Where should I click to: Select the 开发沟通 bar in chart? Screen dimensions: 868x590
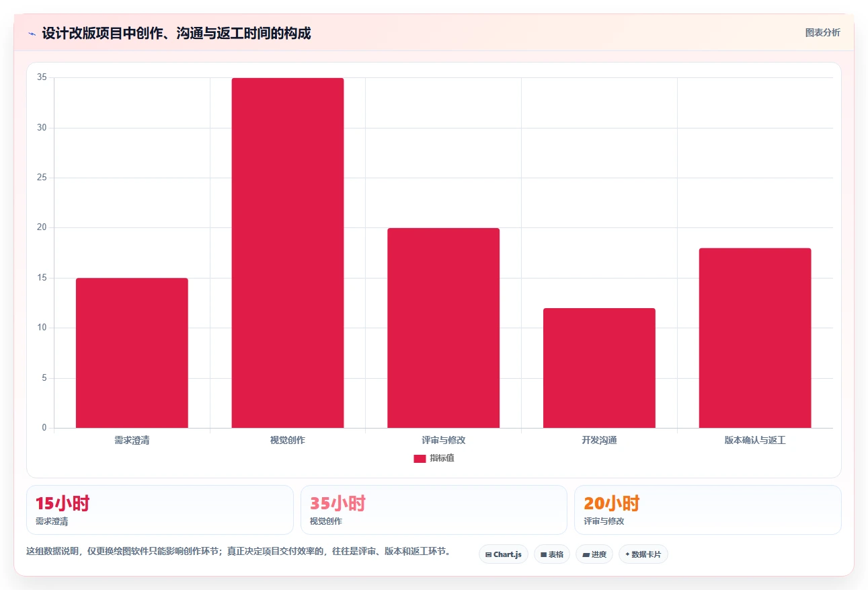pos(599,368)
